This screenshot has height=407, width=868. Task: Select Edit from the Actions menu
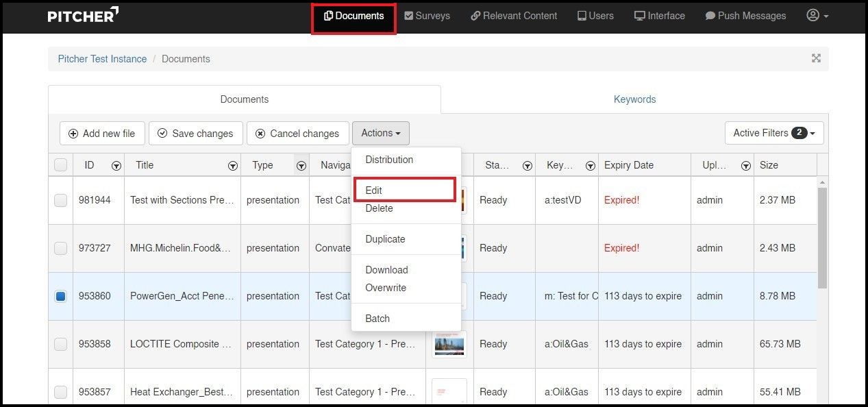(x=374, y=190)
